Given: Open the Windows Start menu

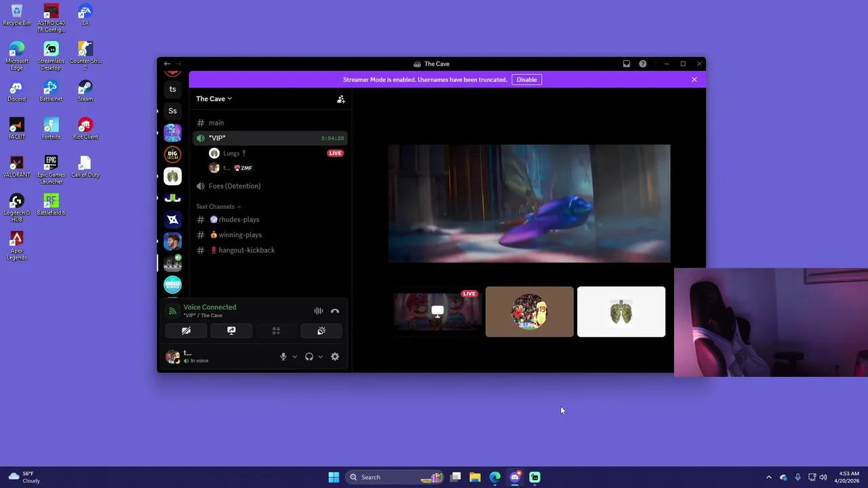Looking at the screenshot, I should 334,477.
